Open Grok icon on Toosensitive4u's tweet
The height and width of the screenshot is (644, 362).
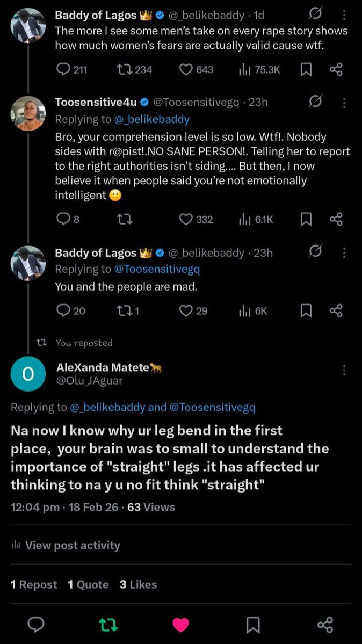click(315, 101)
